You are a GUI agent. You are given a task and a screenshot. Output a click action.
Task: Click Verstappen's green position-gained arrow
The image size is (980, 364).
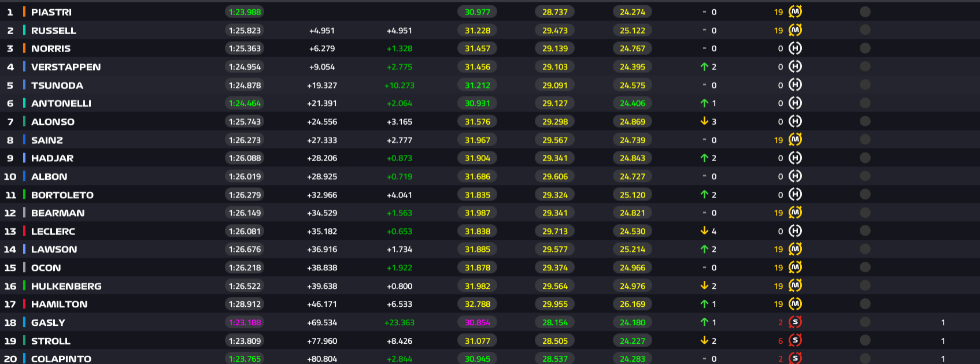point(704,67)
